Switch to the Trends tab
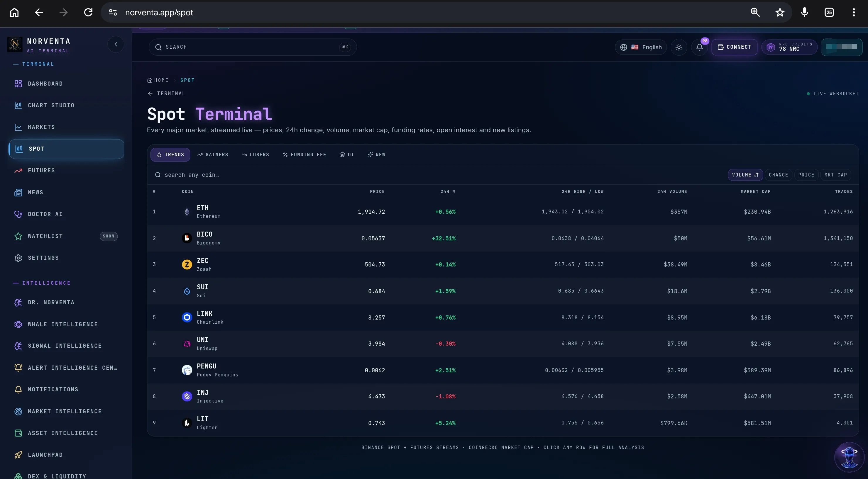 [x=170, y=155]
